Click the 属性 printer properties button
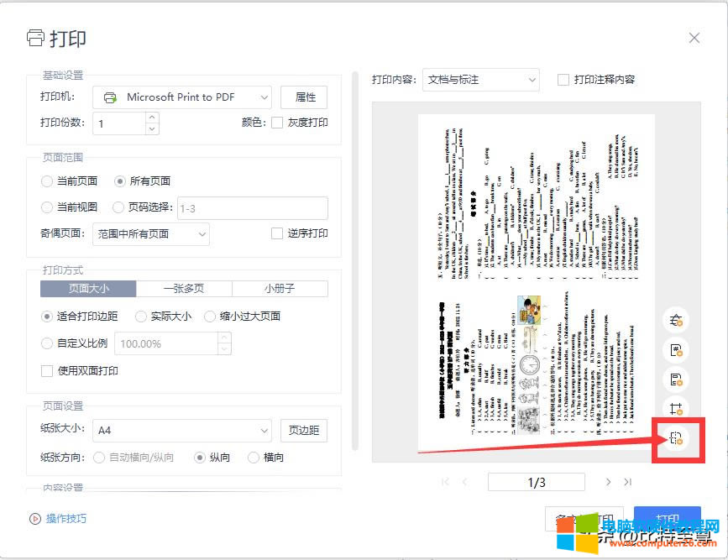Image resolution: width=728 pixels, height=560 pixels. click(304, 97)
